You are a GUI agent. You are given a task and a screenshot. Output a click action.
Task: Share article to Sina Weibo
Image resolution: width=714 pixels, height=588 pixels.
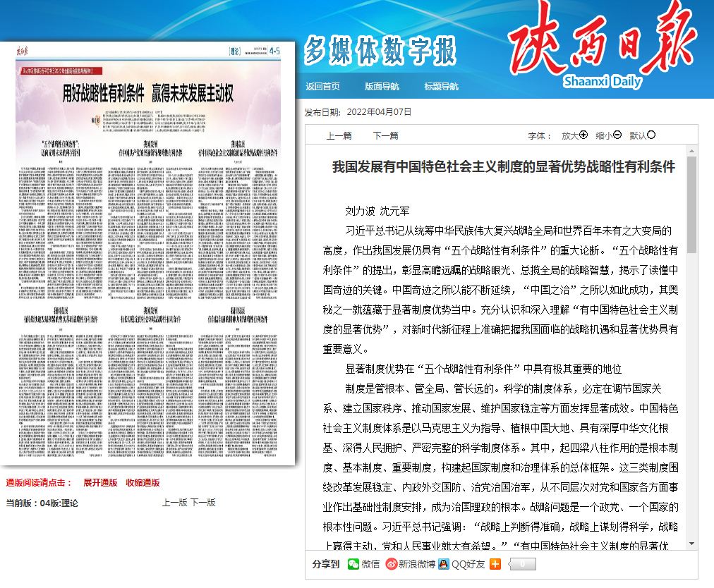[x=392, y=564]
